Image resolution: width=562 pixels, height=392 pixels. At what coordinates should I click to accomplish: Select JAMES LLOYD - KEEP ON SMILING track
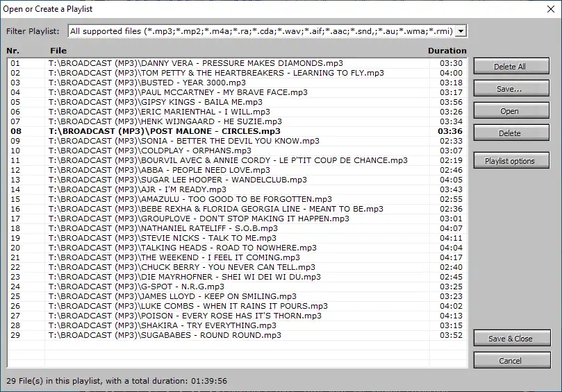point(238,296)
